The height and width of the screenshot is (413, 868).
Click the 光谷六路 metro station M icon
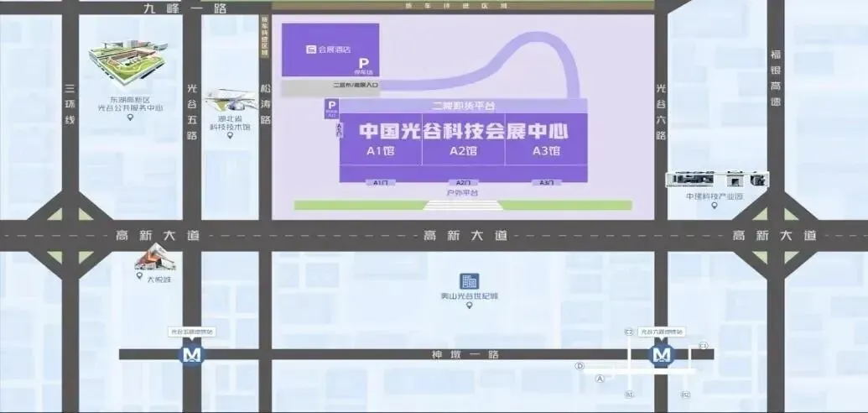(662, 354)
